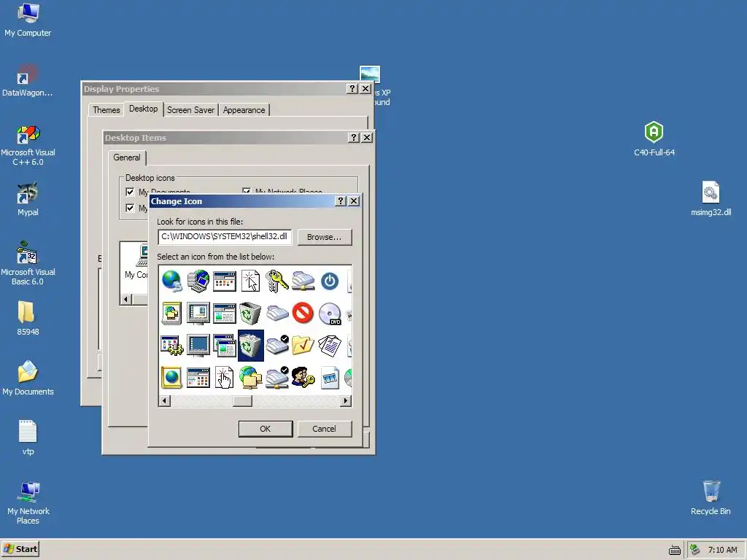The height and width of the screenshot is (560, 747).
Task: Select the empty recycle bin icon
Action: tap(251, 314)
